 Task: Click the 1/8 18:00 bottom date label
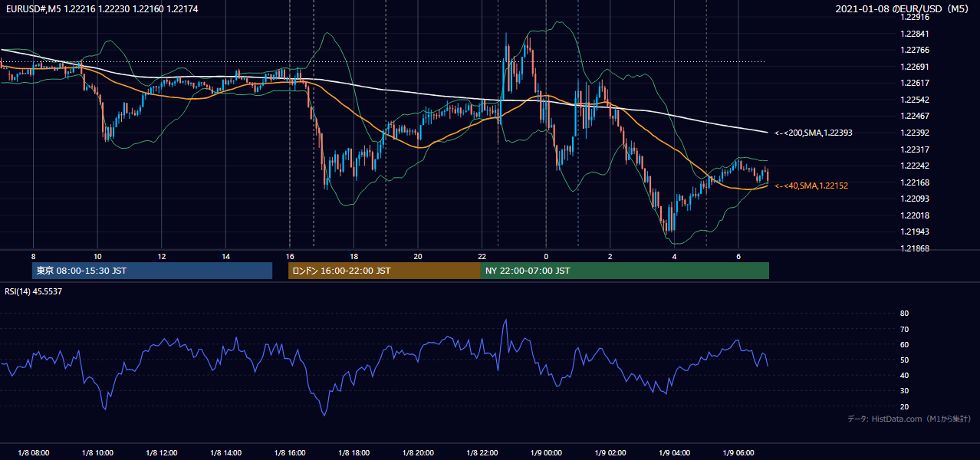354,453
